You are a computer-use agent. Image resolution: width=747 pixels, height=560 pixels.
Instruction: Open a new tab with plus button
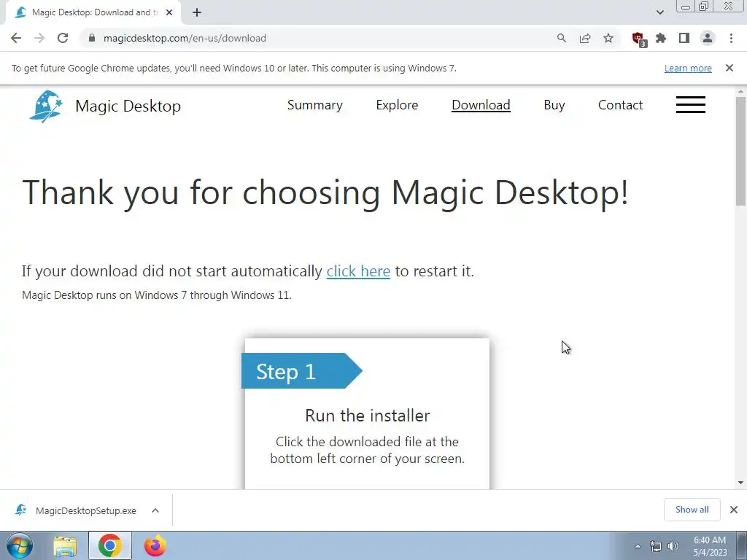tap(197, 12)
